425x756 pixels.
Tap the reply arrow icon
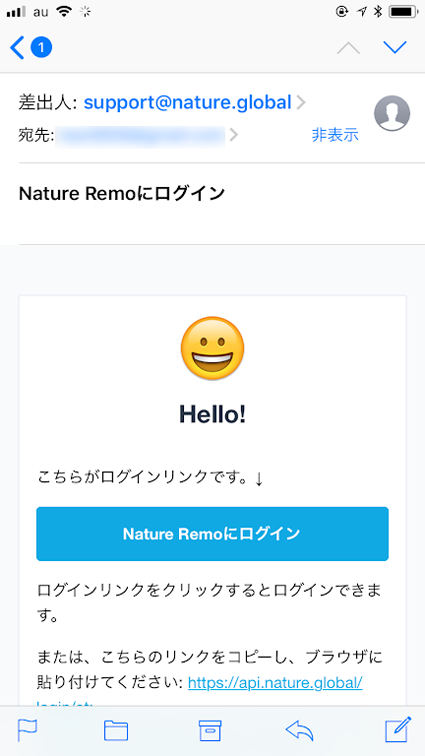pos(300,730)
